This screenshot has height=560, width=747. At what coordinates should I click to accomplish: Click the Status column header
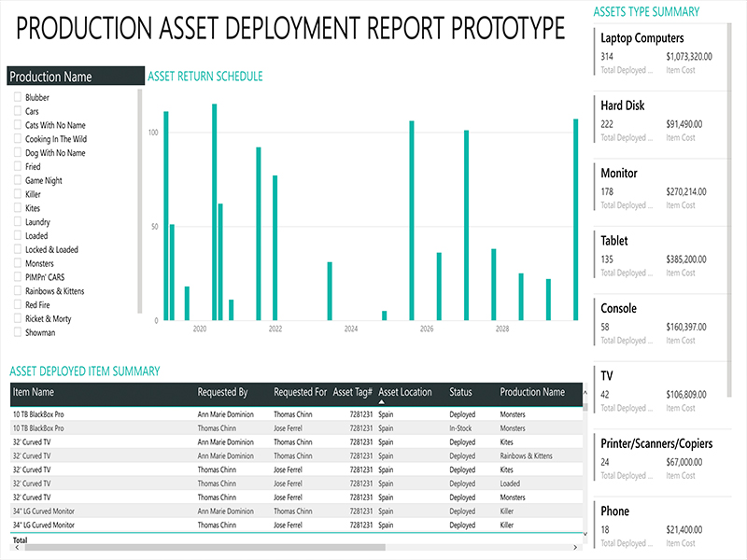[x=460, y=392]
